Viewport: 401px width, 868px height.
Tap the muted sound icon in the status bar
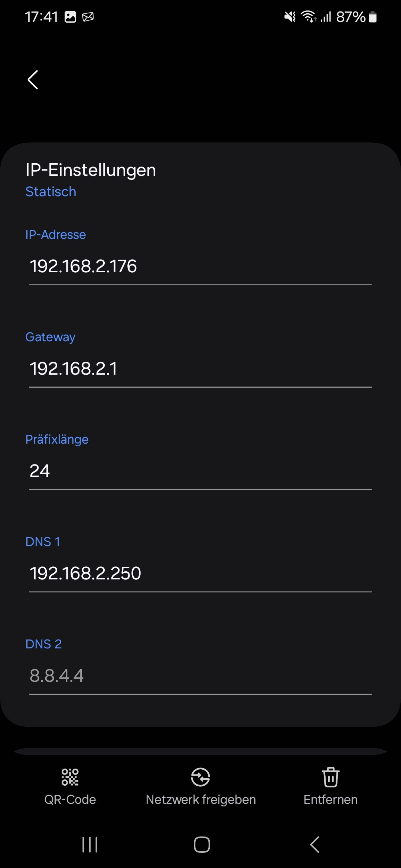click(x=290, y=17)
